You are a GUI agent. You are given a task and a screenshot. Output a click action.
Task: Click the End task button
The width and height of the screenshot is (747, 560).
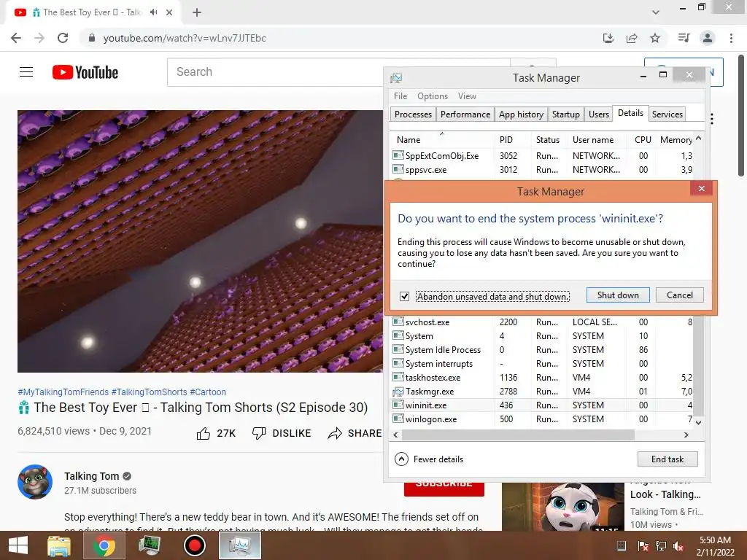667,459
